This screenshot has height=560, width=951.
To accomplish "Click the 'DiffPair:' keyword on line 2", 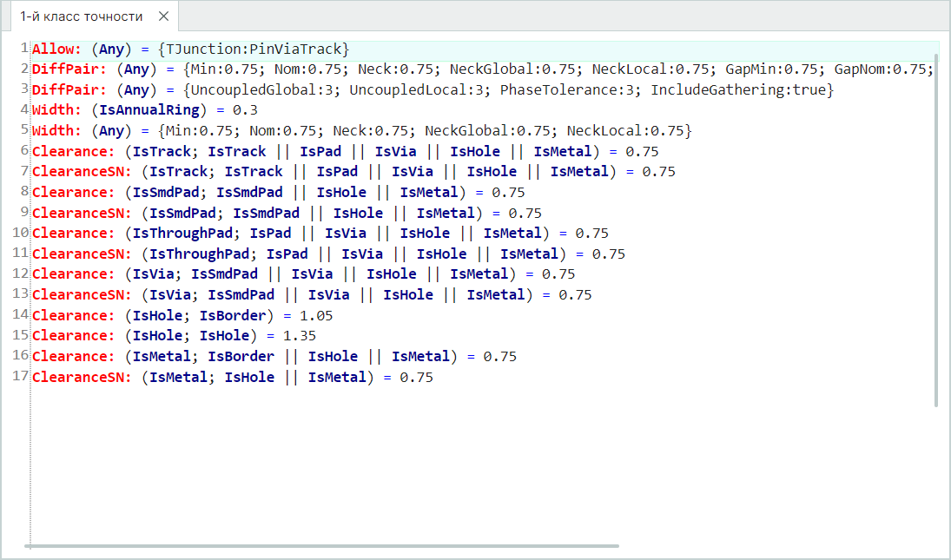I will pyautogui.click(x=69, y=69).
